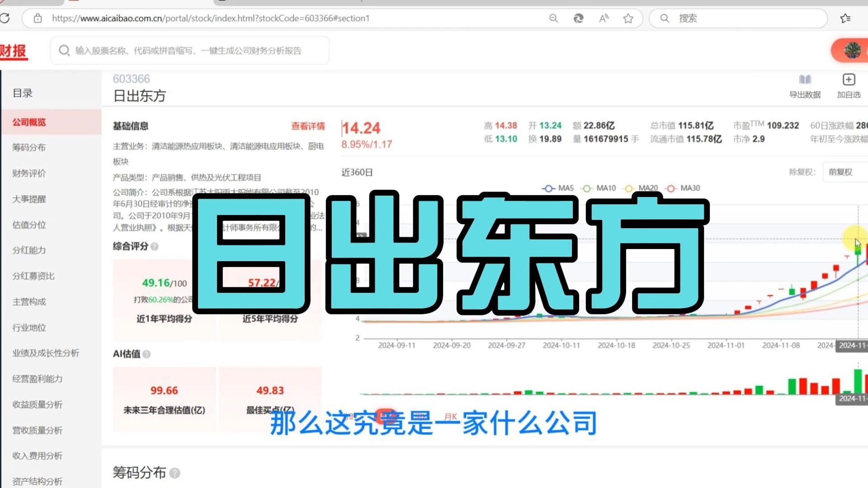Click the translate icon in address bar
Viewport: 868px width, 488px height.
pos(578,18)
